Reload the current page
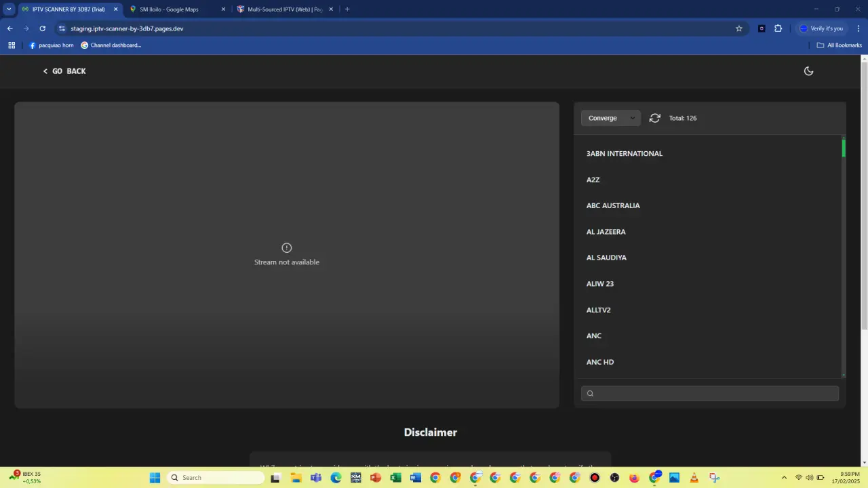 (x=42, y=28)
